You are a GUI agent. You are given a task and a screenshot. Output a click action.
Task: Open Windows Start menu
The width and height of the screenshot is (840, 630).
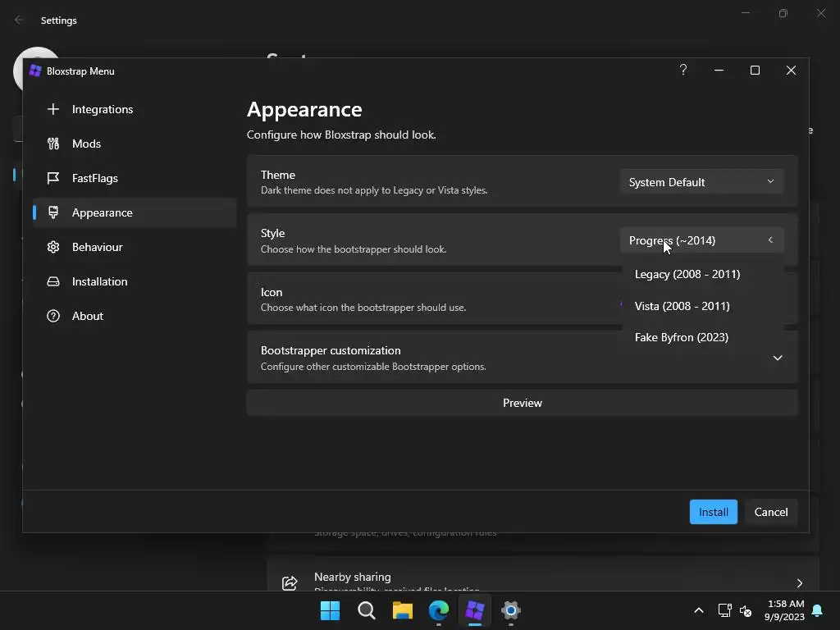point(330,610)
